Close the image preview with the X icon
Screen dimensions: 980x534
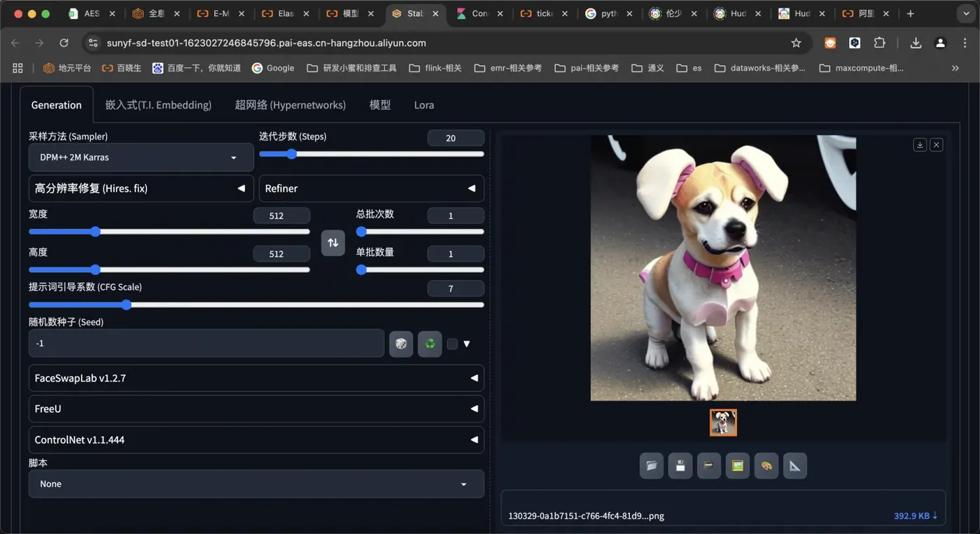937,145
